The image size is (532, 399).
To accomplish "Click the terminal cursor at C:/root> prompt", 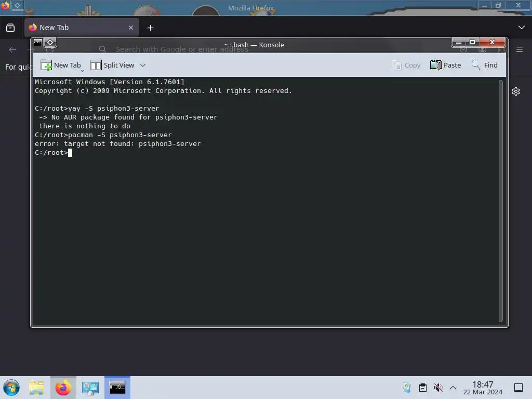I will [x=70, y=153].
